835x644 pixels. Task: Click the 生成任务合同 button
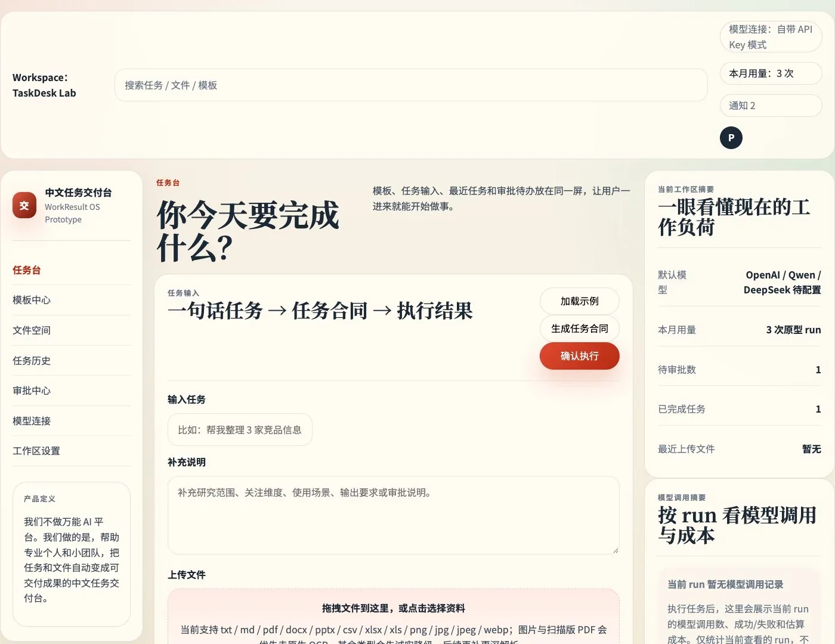click(x=579, y=329)
